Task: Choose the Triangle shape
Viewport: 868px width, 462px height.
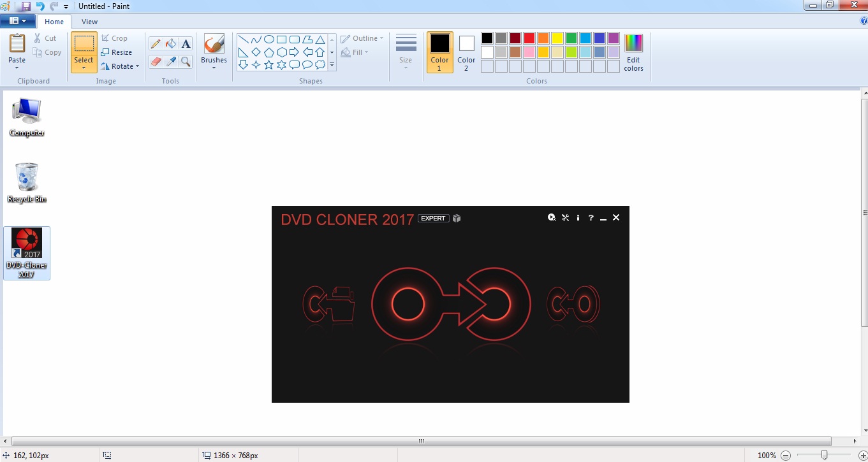Action: [320, 40]
